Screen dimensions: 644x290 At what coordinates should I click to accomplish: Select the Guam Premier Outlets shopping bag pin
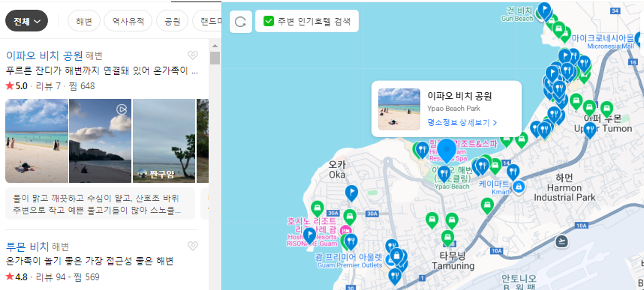(396, 256)
